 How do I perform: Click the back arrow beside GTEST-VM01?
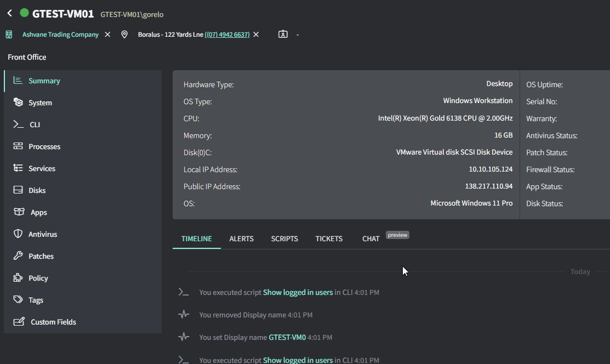(9, 13)
